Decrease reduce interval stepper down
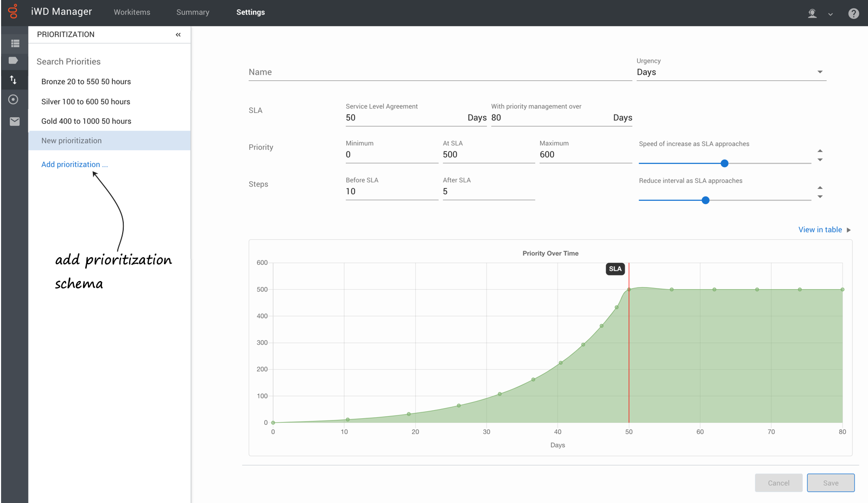Image resolution: width=868 pixels, height=503 pixels. pos(820,196)
